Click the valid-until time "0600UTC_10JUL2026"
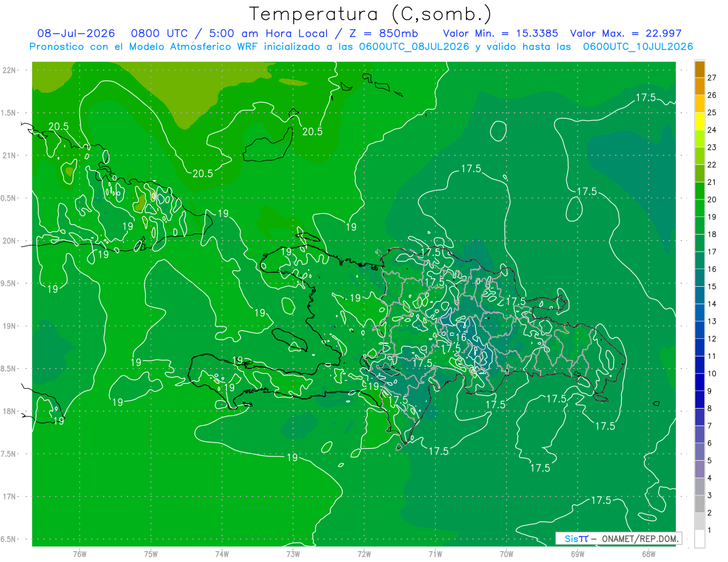Screen dimensions: 728x562 pos(638,47)
